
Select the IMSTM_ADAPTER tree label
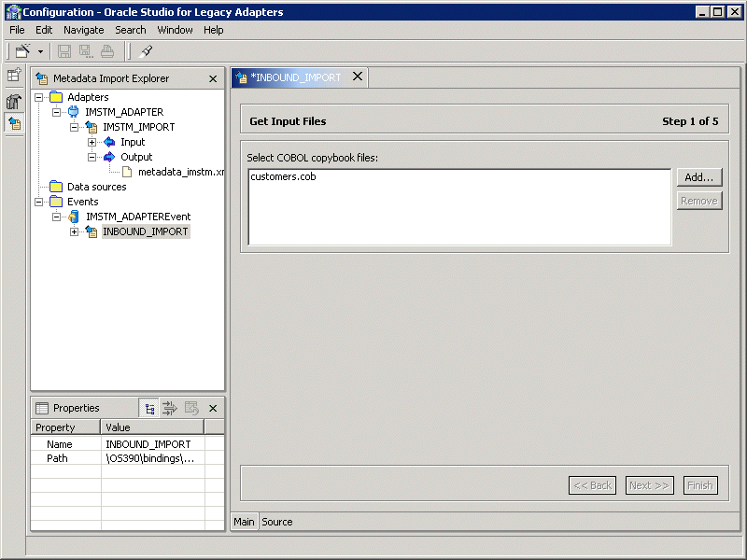(124, 112)
